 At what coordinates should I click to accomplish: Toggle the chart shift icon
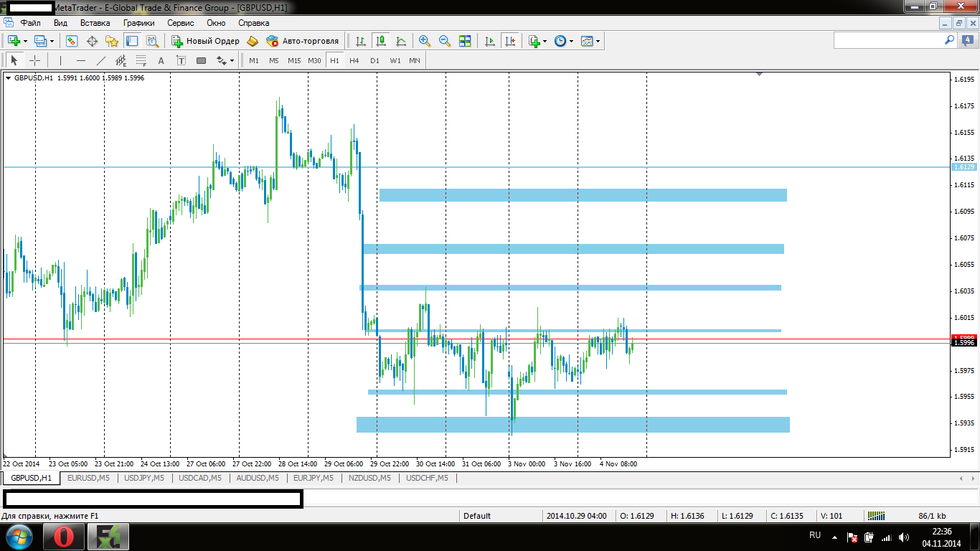pos(510,41)
